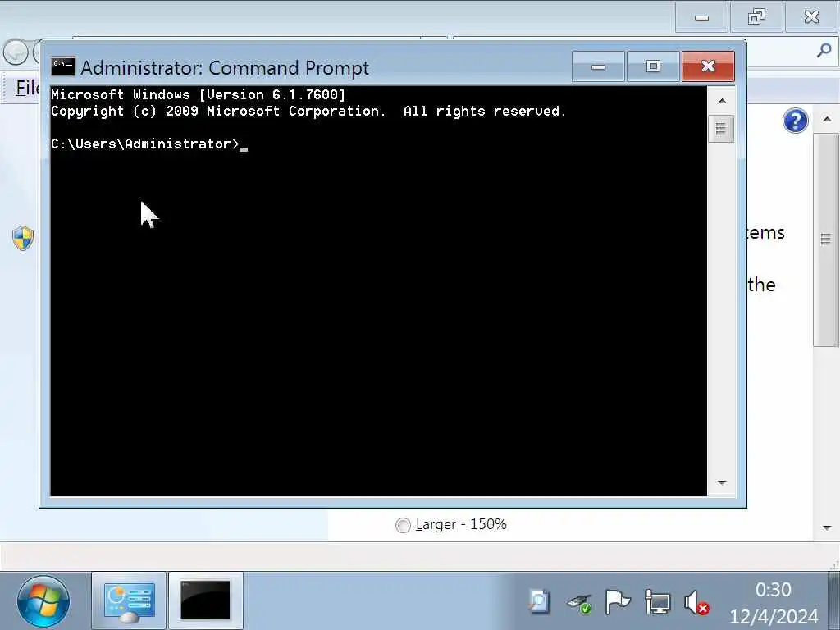Maximize the Command Prompt window
The height and width of the screenshot is (630, 840).
pyautogui.click(x=653, y=66)
